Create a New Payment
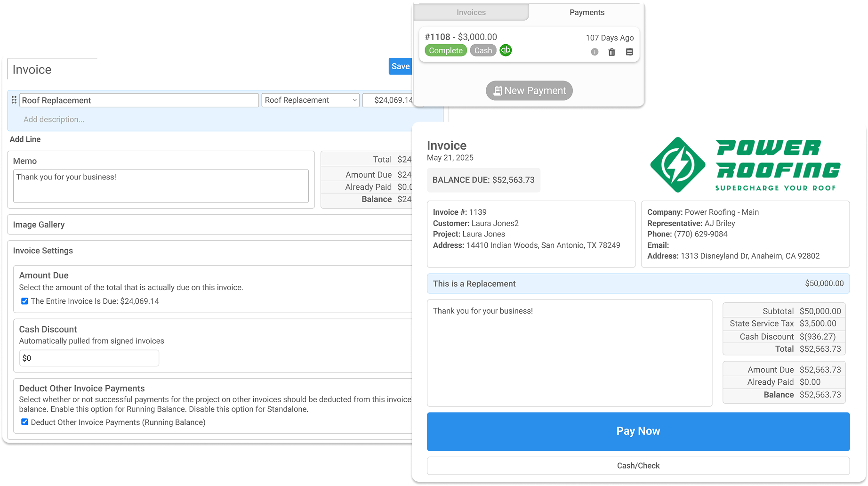This screenshot has height=486, width=868. (x=529, y=90)
